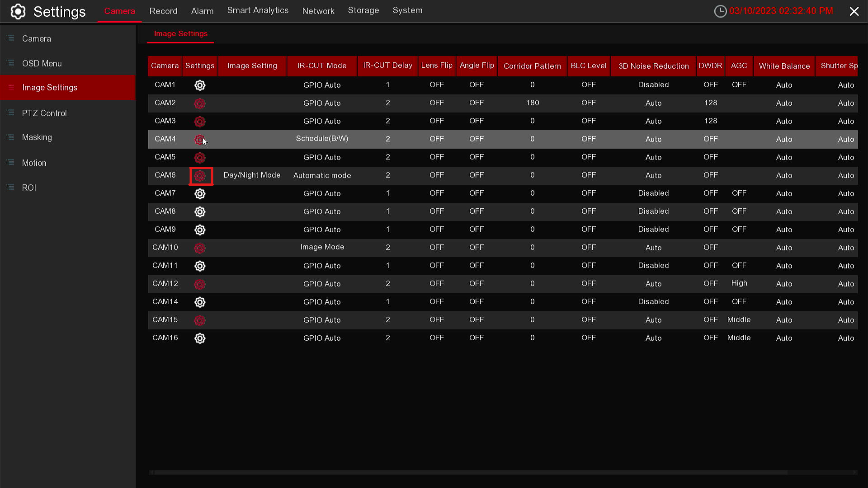The height and width of the screenshot is (488, 868).
Task: Click the CAM7 settings gear
Action: click(x=200, y=193)
